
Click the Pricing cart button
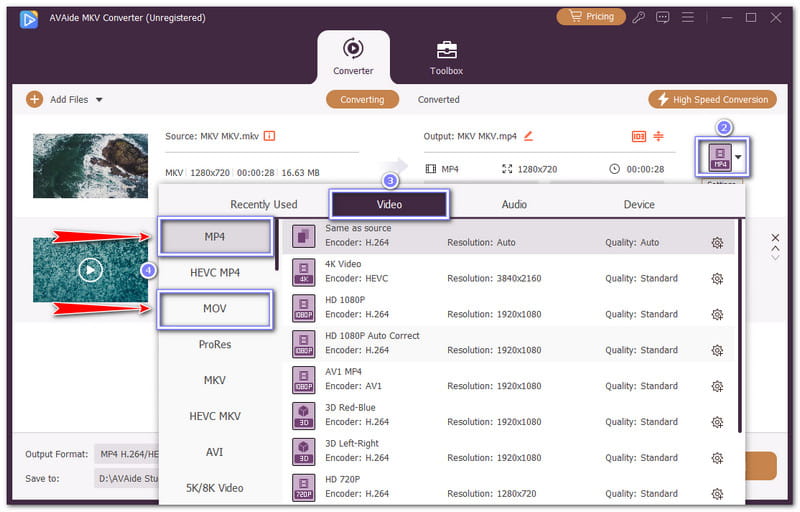point(591,17)
